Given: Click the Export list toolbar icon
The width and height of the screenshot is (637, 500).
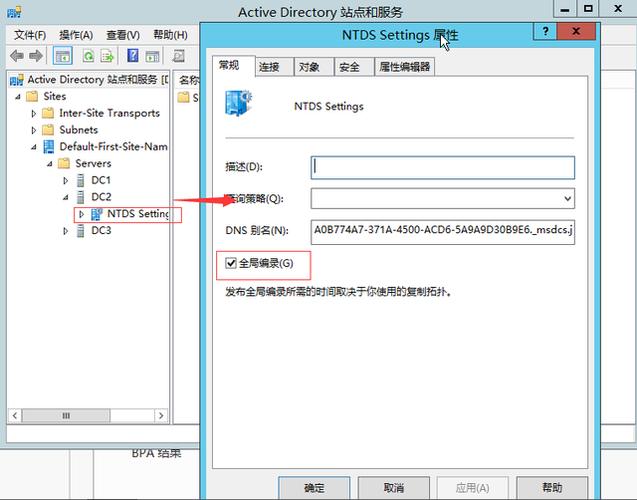Looking at the screenshot, I should click(x=107, y=56).
